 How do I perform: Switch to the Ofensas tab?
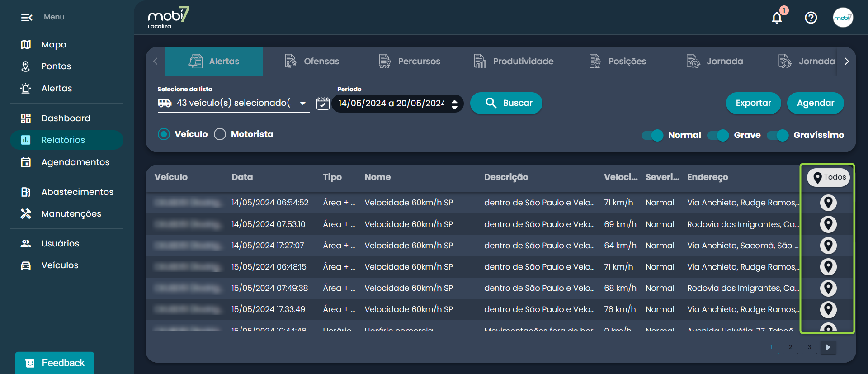tap(312, 61)
